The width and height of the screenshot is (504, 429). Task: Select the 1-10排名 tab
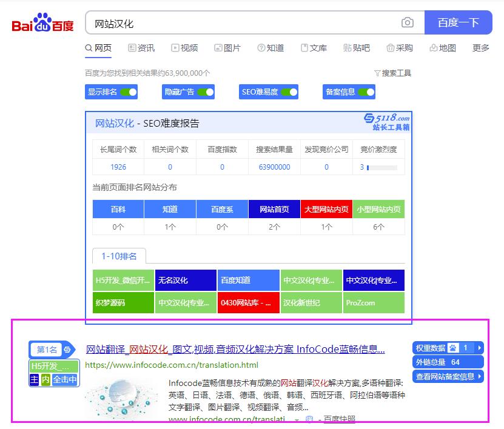coord(119,256)
